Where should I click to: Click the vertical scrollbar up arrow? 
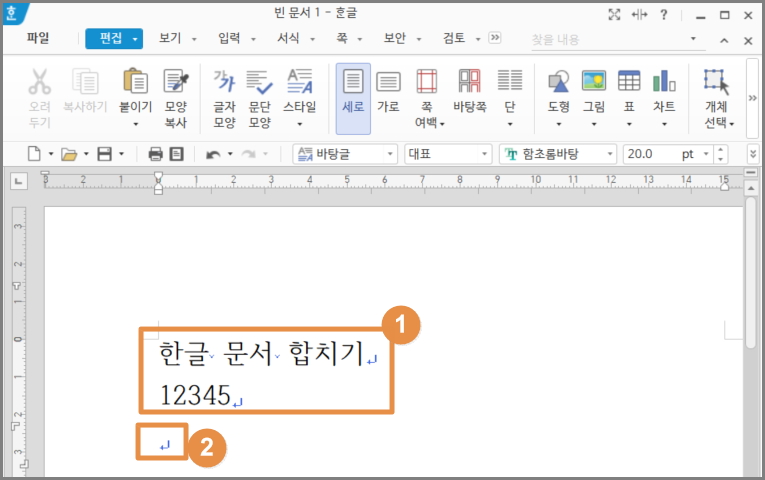pyautogui.click(x=751, y=188)
